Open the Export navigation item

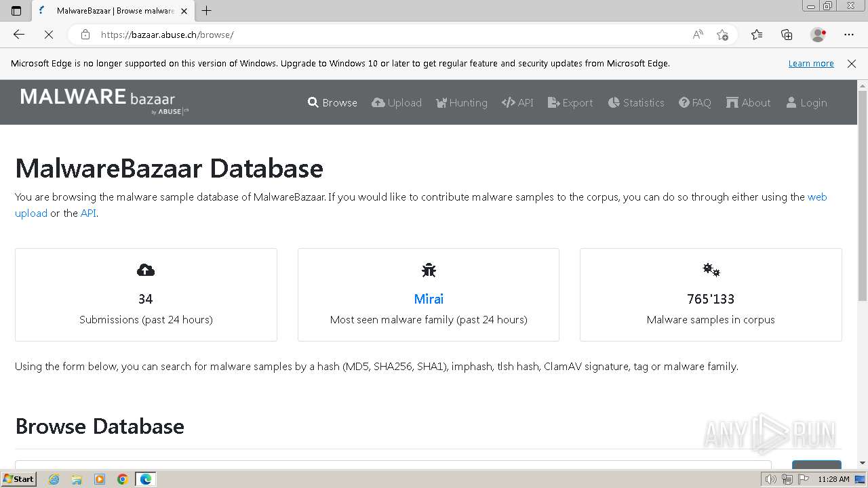[x=570, y=102]
